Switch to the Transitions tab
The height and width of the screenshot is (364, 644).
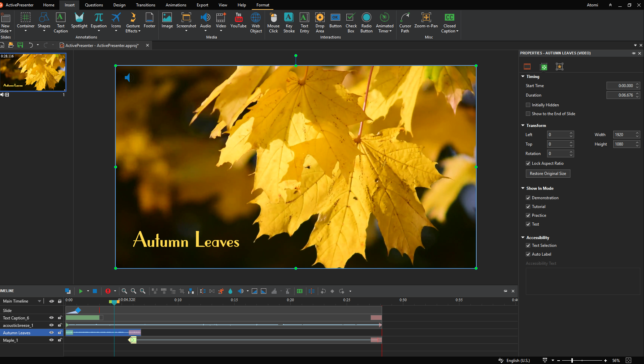[145, 5]
